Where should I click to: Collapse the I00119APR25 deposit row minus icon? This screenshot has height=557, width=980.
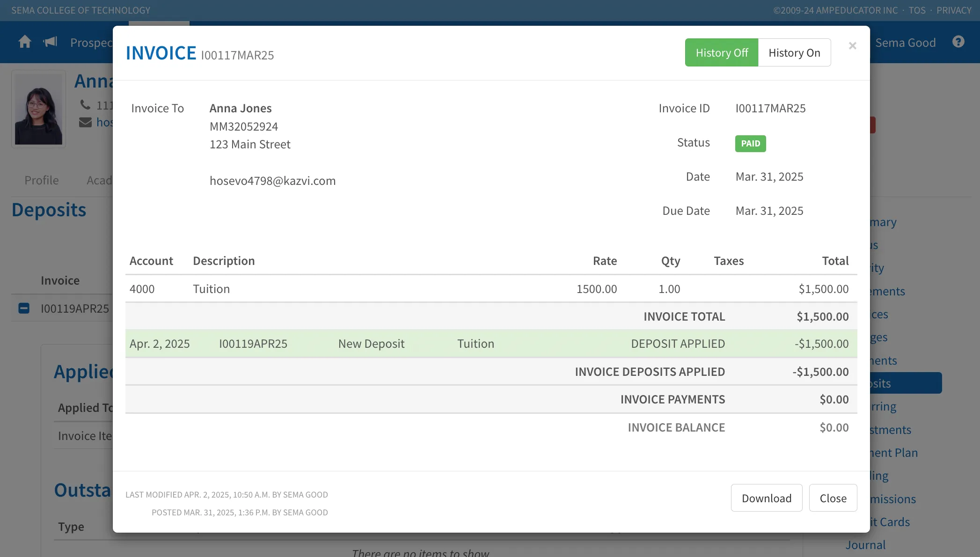click(x=24, y=308)
